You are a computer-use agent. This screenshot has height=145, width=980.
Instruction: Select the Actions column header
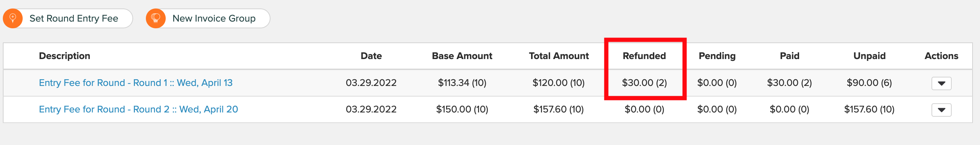[x=941, y=56]
